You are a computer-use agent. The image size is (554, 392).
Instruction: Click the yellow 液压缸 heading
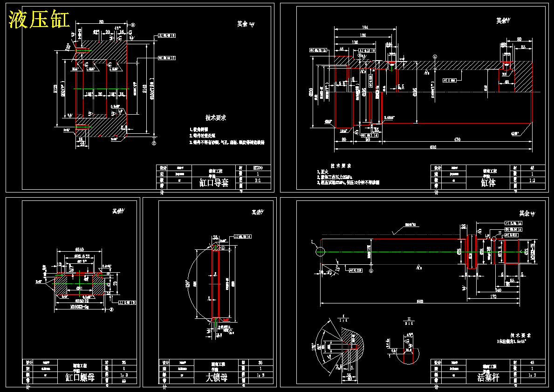tap(39, 20)
